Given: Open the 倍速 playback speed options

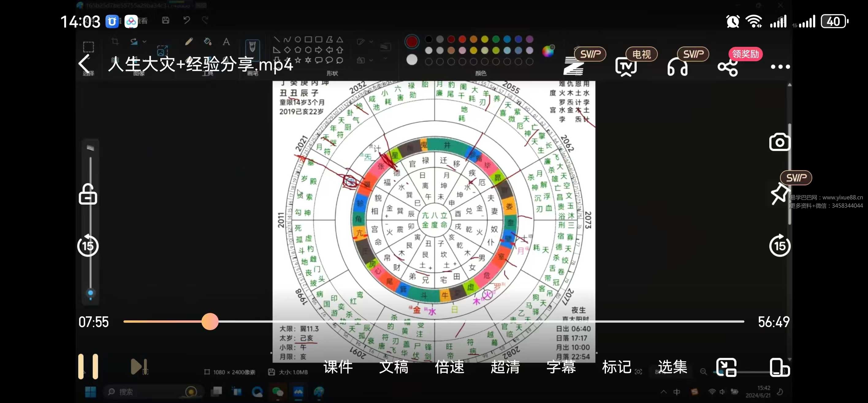Looking at the screenshot, I should pos(450,367).
